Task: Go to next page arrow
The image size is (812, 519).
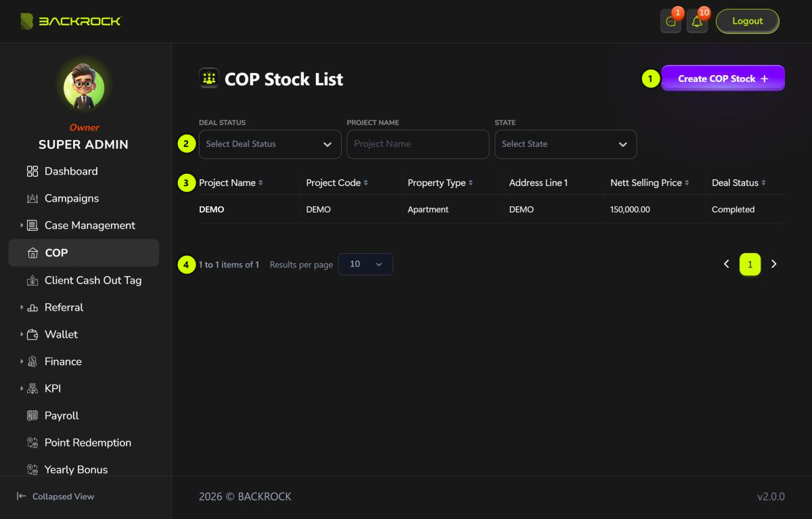Action: tap(774, 264)
